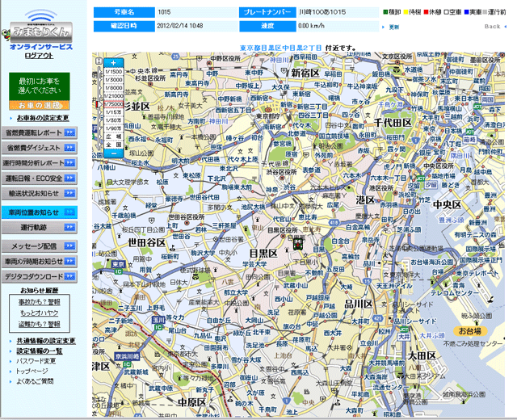The width and height of the screenshot is (517, 420).
Task: Select the 1/30万 map scale
Action: pos(113,120)
